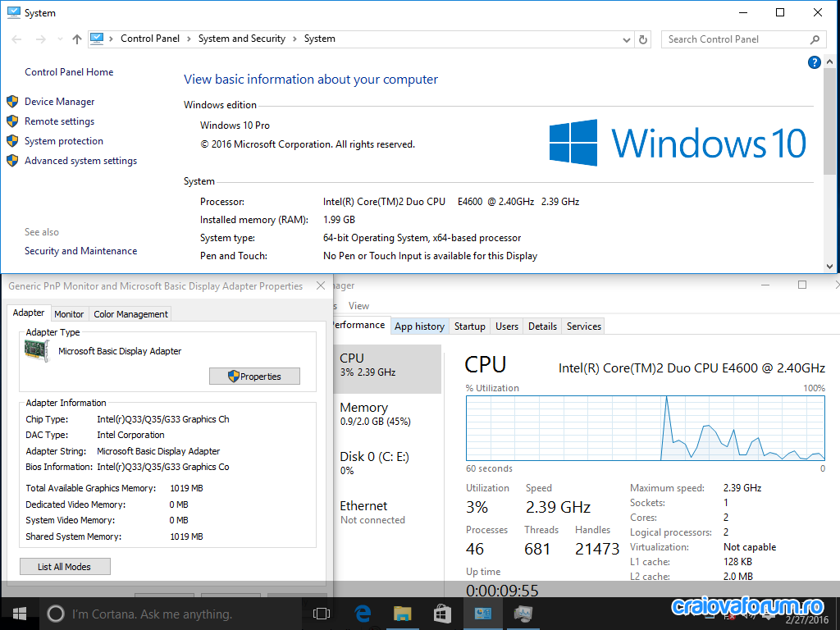Viewport: 840px width, 630px height.
Task: Switch to Services tab in Task Manager
Action: pos(584,326)
